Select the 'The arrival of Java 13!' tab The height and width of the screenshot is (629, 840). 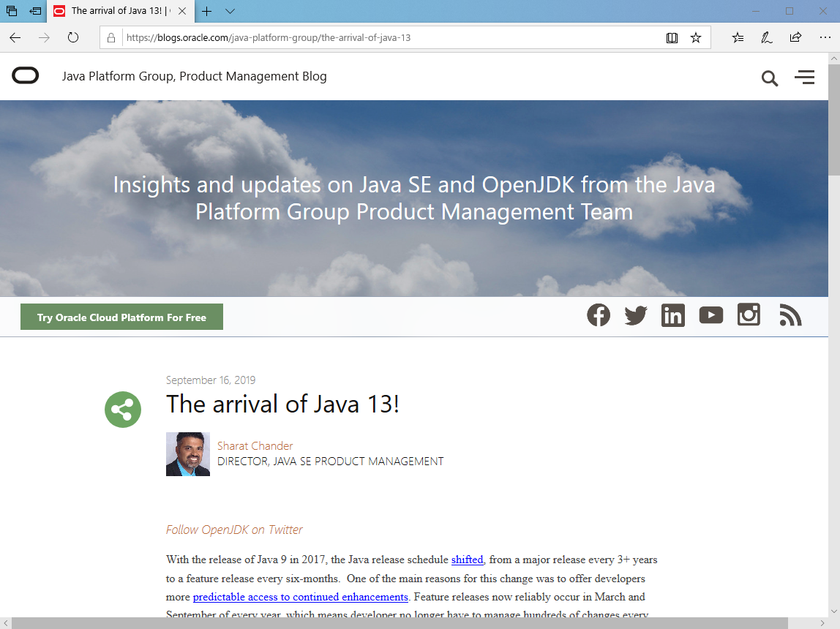(x=117, y=11)
